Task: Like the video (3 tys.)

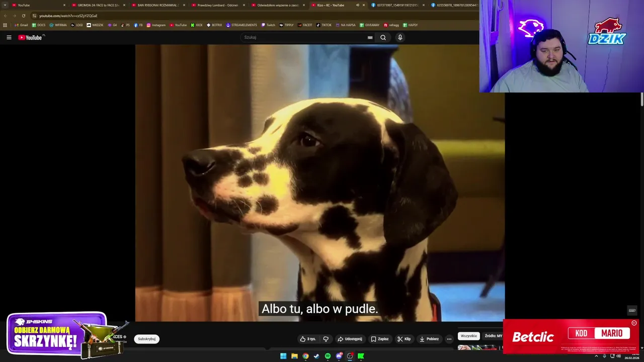Action: (308, 339)
